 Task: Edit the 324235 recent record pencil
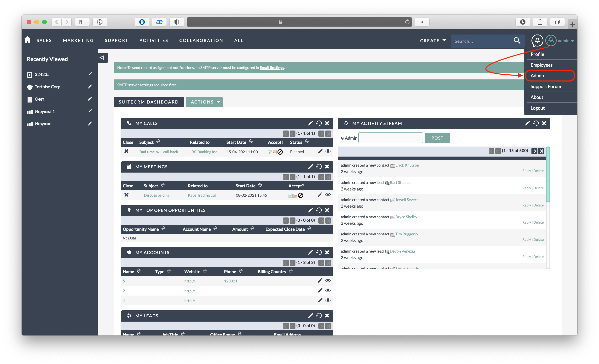click(x=90, y=74)
